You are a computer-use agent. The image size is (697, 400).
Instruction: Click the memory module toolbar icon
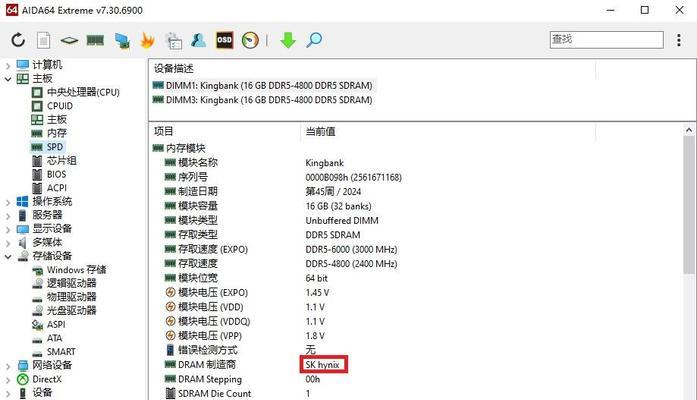95,40
